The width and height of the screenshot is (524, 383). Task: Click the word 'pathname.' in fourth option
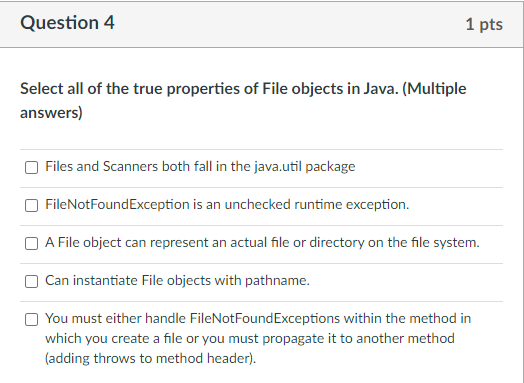[x=277, y=280]
